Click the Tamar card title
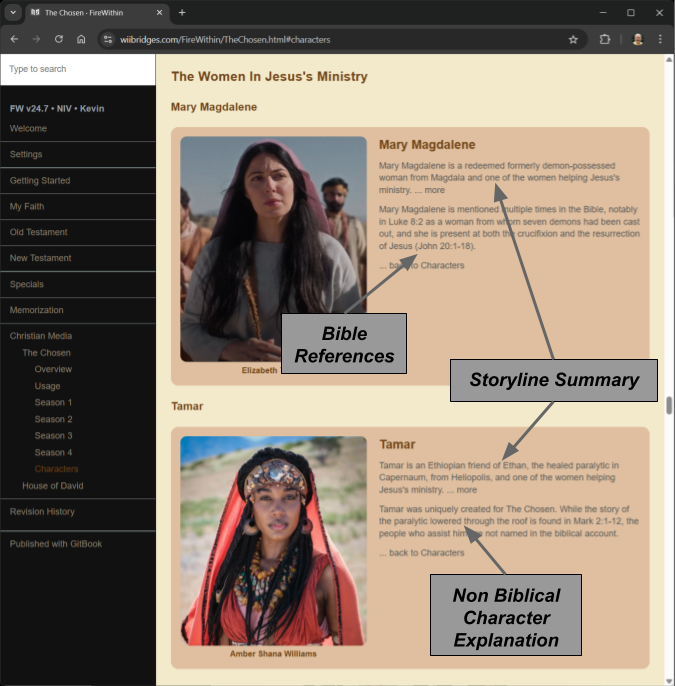The image size is (675, 686). click(397, 444)
